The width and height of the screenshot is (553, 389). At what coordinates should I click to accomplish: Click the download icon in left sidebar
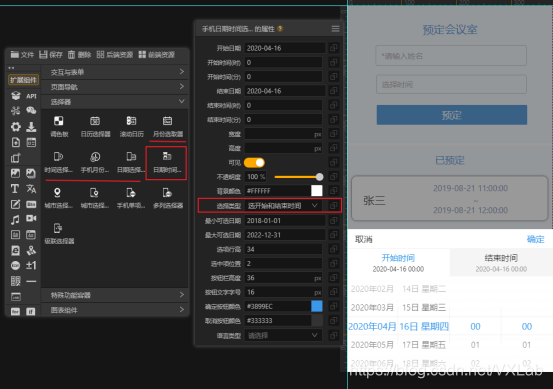[x=31, y=126]
